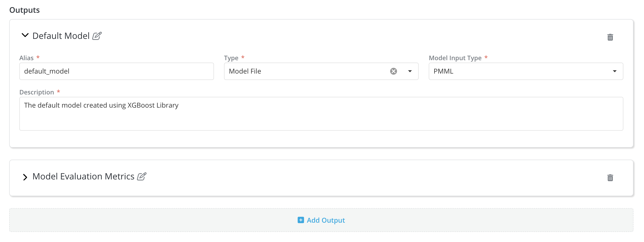Click the Alias field label
The width and height of the screenshot is (644, 242).
click(x=26, y=58)
